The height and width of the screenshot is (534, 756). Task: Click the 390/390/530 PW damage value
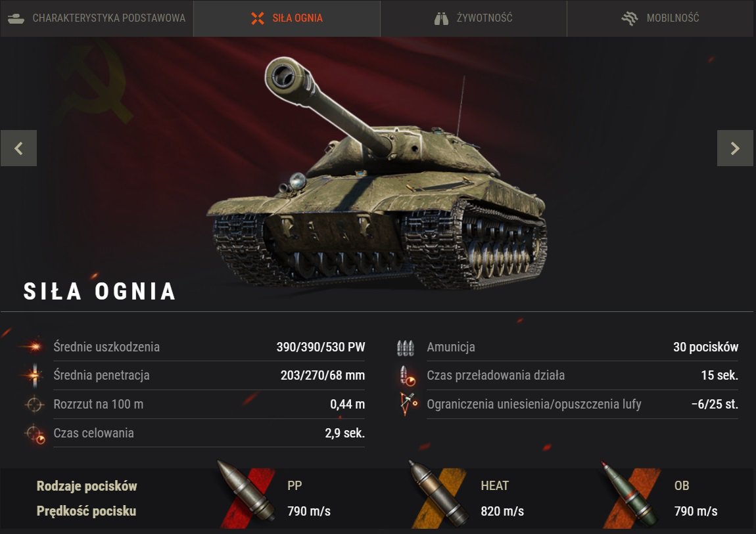pyautogui.click(x=321, y=347)
